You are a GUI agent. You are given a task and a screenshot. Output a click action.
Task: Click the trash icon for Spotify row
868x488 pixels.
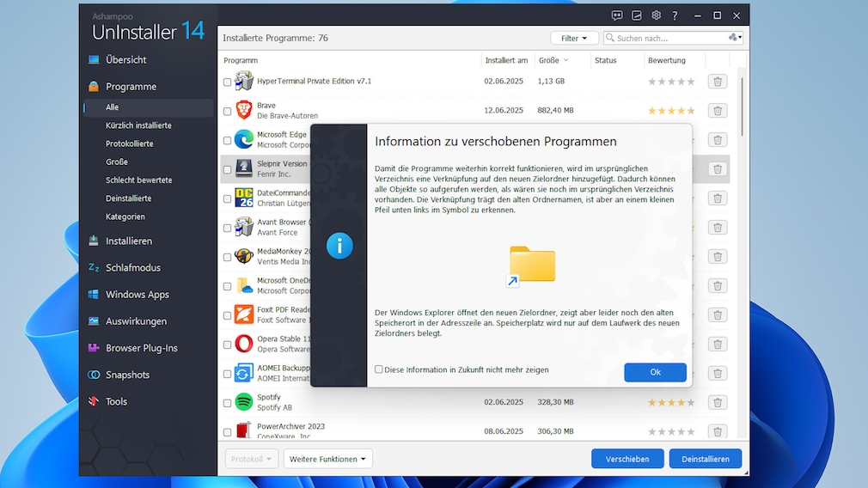[718, 402]
